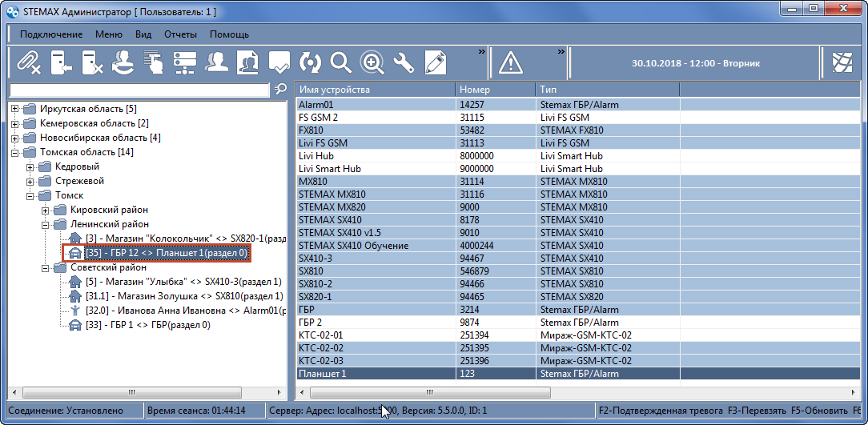Expand the Новосибирская область node
This screenshot has width=868, height=425.
[15, 137]
